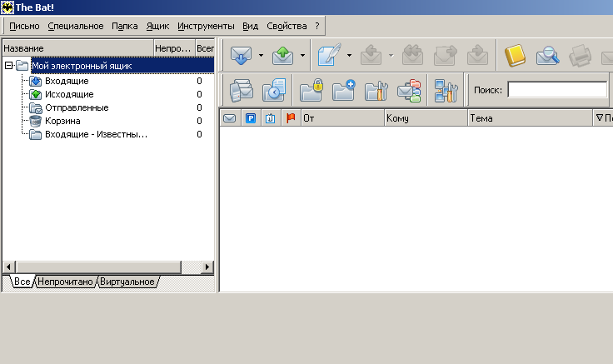Select the Входящие folder

[x=67, y=81]
